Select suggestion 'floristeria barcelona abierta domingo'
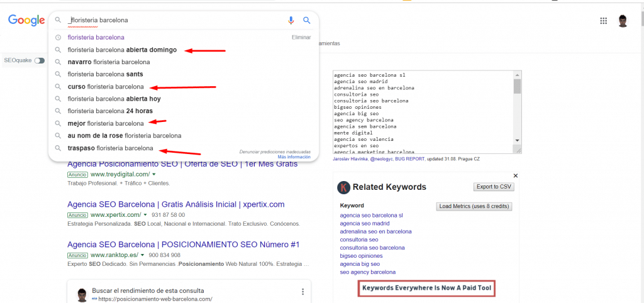The image size is (644, 303). pos(122,50)
